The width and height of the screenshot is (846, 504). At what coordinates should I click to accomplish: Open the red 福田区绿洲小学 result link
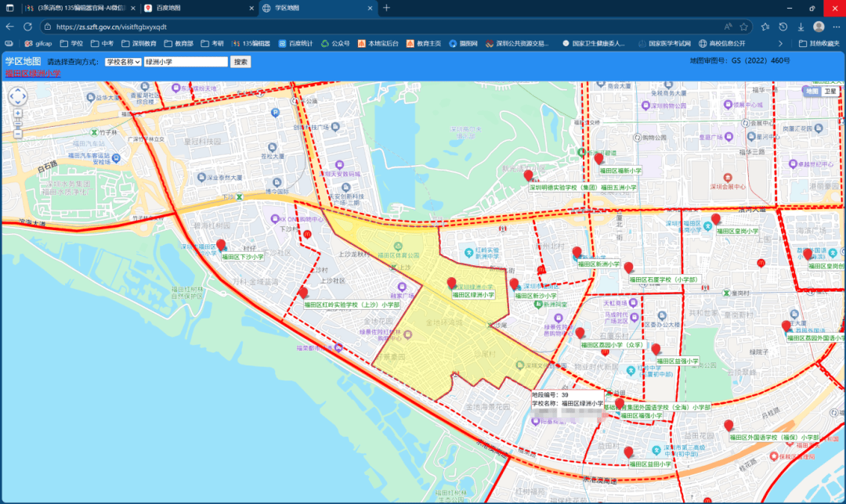coord(32,73)
